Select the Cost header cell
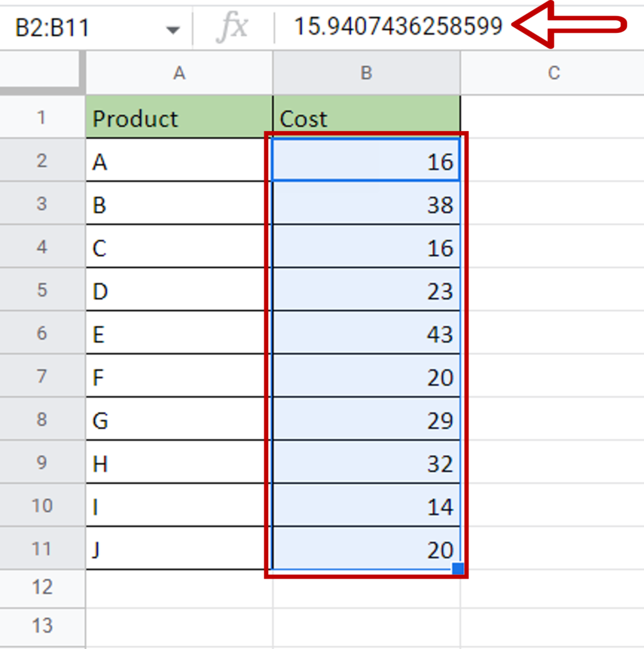Image resolution: width=644 pixels, height=649 pixels. pyautogui.click(x=366, y=118)
